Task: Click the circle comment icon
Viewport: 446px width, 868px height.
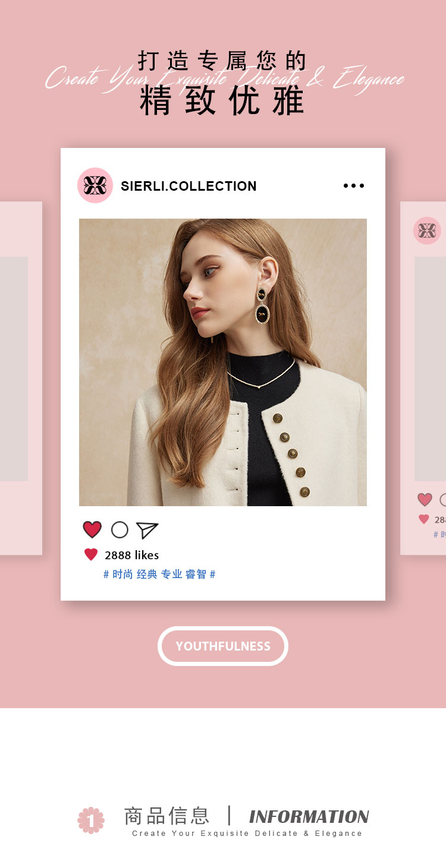Action: click(120, 529)
